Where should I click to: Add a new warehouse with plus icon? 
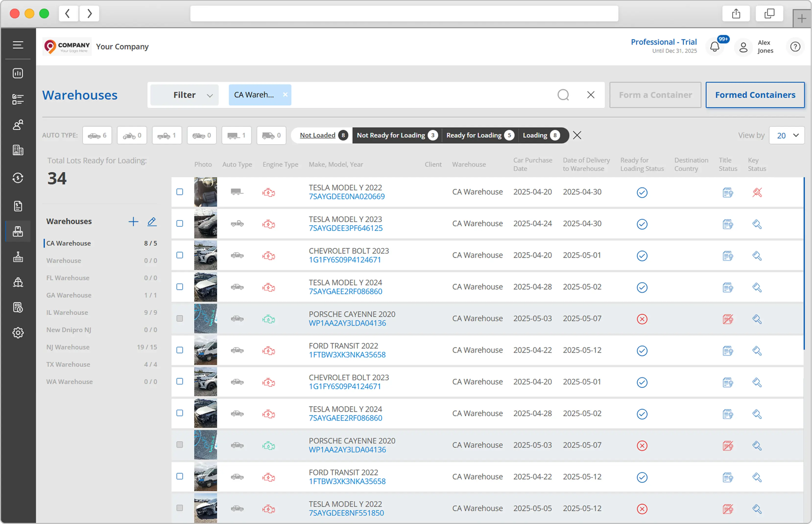(x=133, y=222)
